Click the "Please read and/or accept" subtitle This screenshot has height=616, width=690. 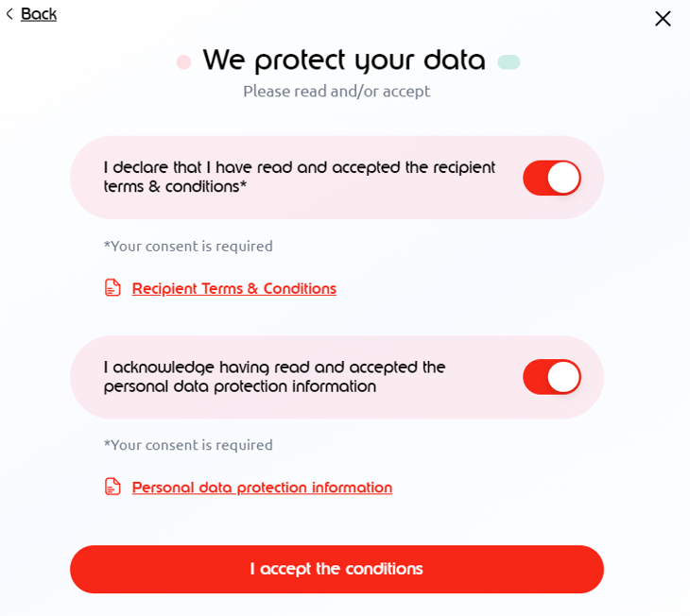coord(336,92)
